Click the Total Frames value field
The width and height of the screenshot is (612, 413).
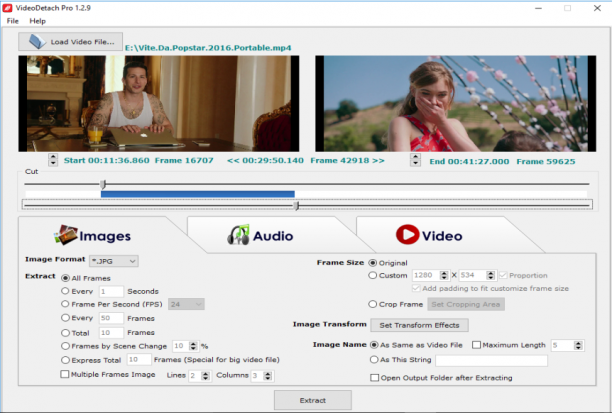coord(111,333)
